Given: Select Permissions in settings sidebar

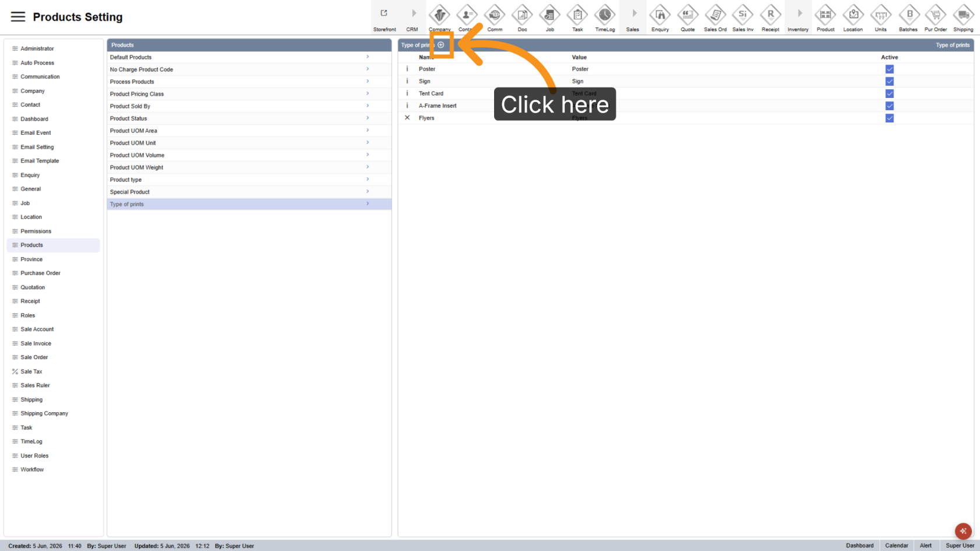Looking at the screenshot, I should [53, 231].
